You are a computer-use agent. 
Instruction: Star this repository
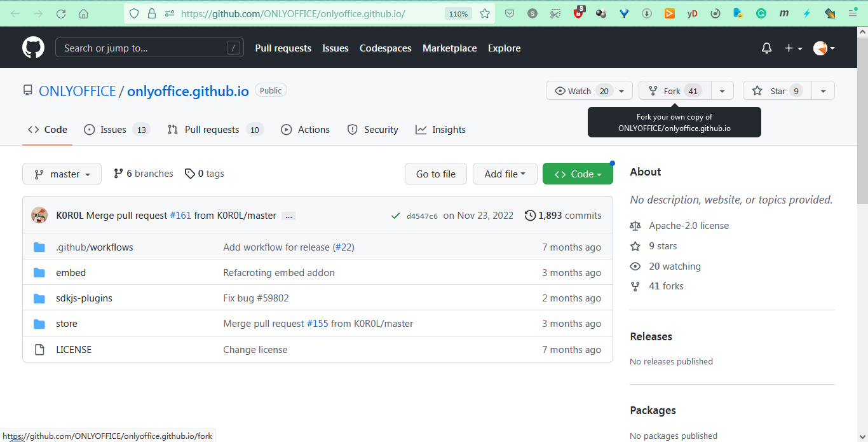777,91
